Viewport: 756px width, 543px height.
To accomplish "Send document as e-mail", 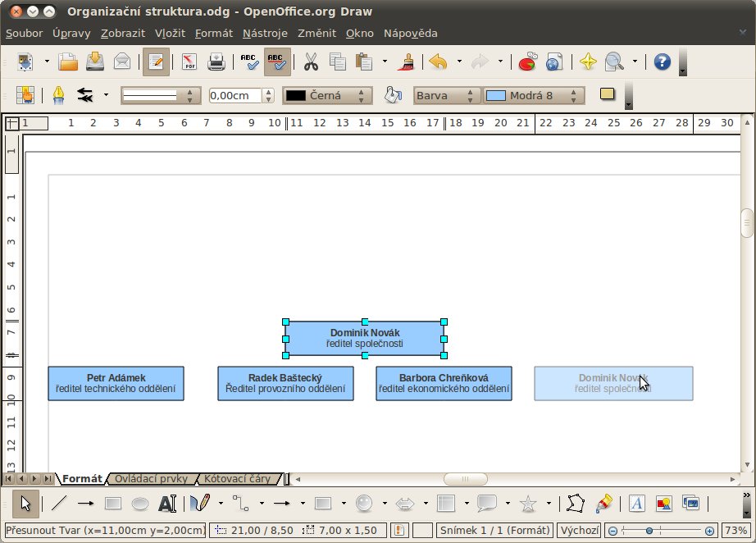I will click(x=122, y=62).
